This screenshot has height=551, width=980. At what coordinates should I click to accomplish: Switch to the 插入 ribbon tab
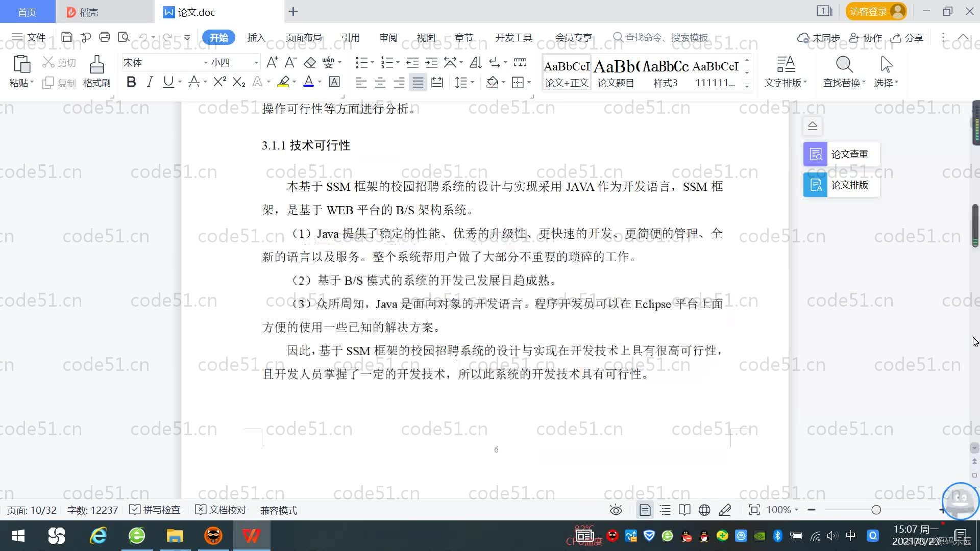[256, 37]
